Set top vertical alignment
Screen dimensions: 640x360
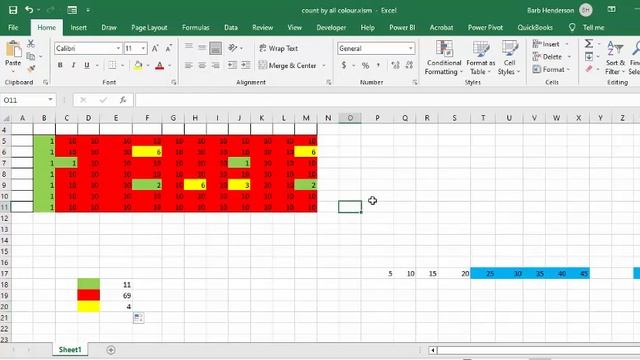189,48
